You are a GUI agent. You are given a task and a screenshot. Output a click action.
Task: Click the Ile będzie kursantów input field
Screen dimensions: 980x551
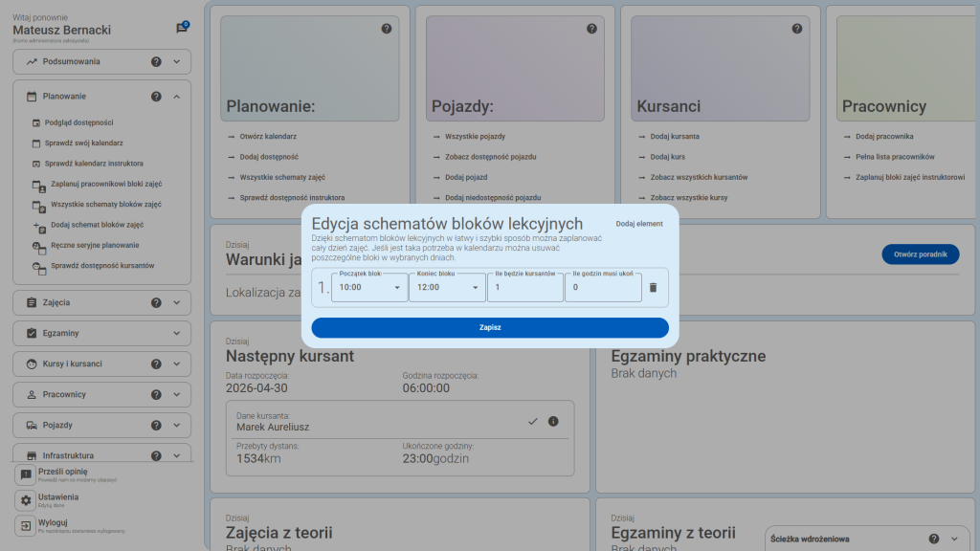tap(524, 287)
